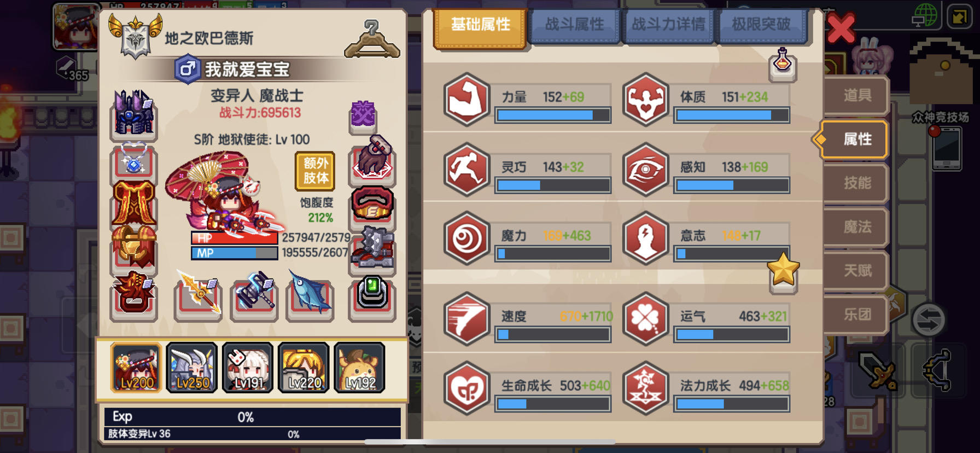
Task: Select the 天赋 side menu
Action: point(856,271)
